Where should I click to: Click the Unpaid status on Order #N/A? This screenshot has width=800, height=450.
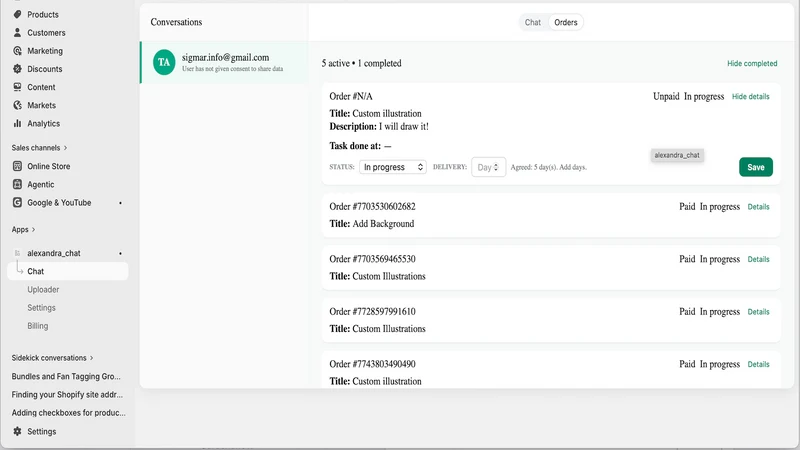(666, 96)
